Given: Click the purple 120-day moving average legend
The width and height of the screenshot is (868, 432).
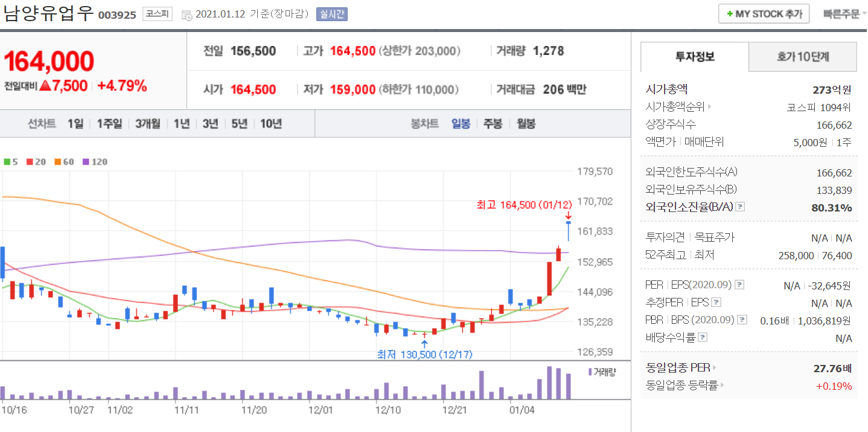Looking at the screenshot, I should pos(94,162).
